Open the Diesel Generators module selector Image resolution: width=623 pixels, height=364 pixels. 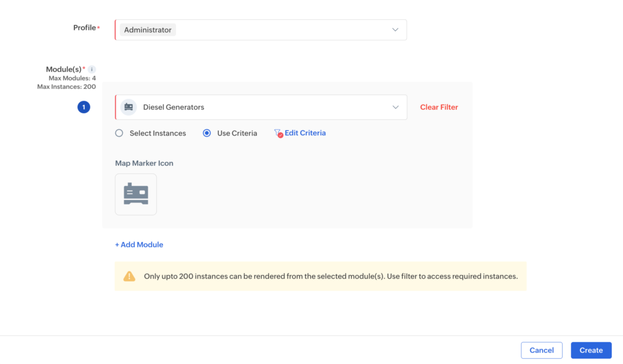(x=261, y=107)
